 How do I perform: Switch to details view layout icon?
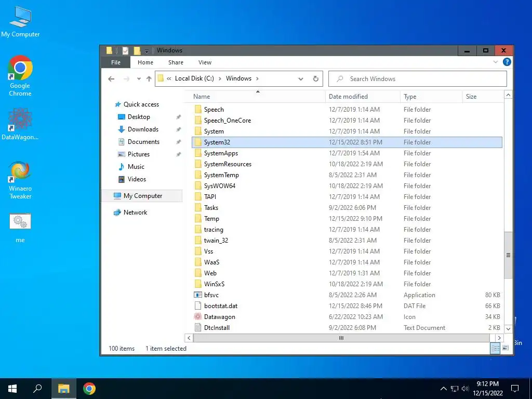click(495, 348)
